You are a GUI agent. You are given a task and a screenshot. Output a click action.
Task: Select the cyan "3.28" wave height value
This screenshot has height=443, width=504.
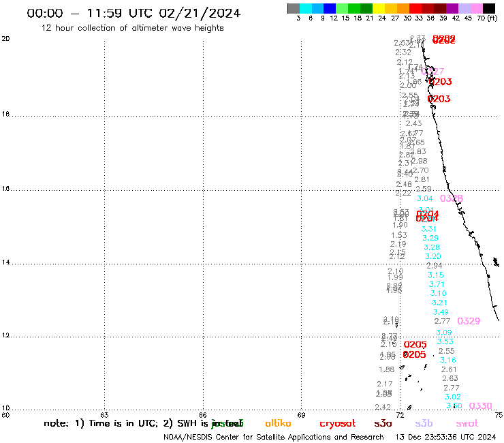432,247
